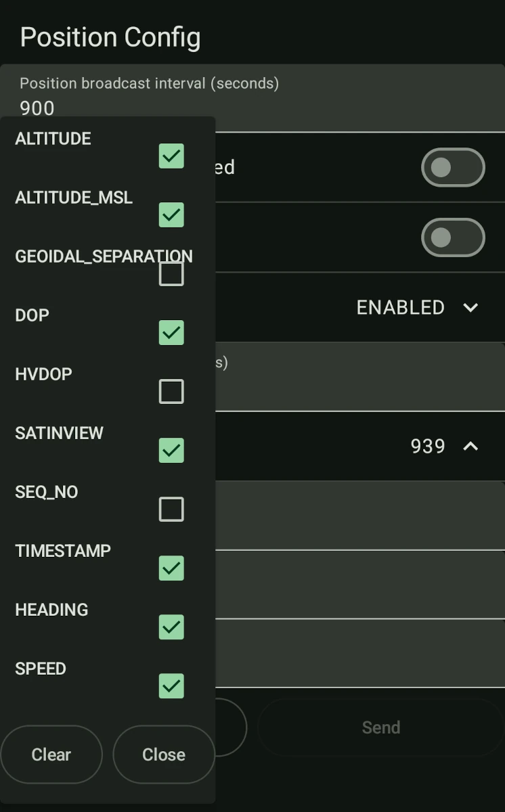
Task: Select the SATINVIEW menu entry label
Action: pos(60,433)
